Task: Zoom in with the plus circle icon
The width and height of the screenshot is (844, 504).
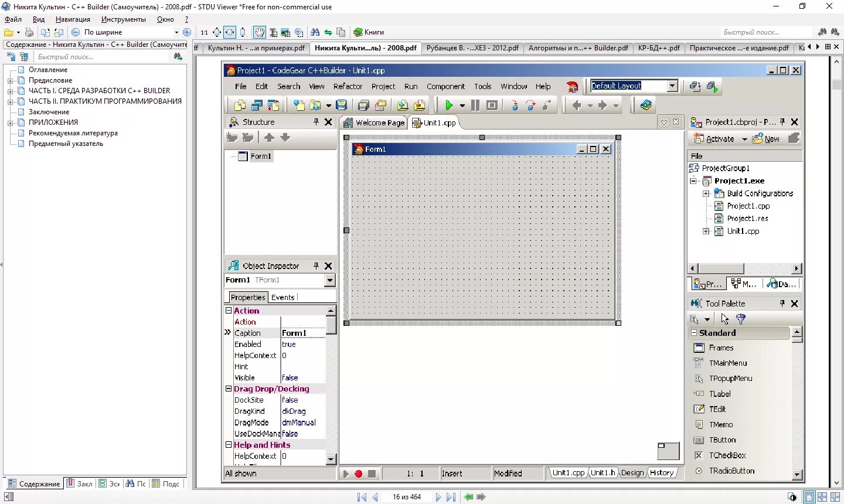Action: tap(187, 32)
